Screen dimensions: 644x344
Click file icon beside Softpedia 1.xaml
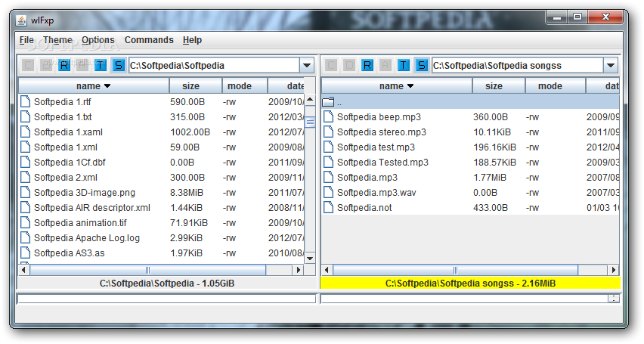click(x=26, y=132)
